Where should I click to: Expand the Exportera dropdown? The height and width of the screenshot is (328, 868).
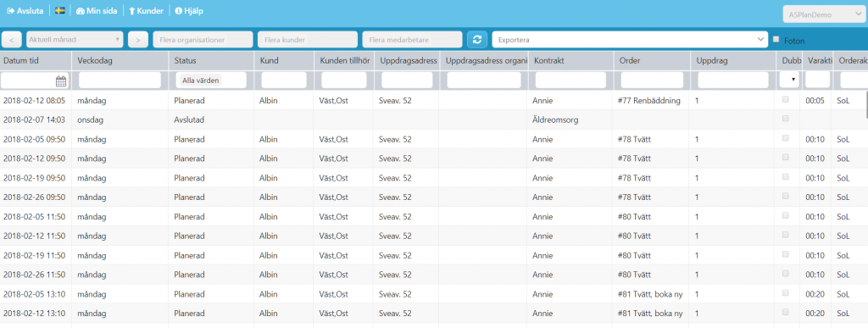(x=630, y=40)
